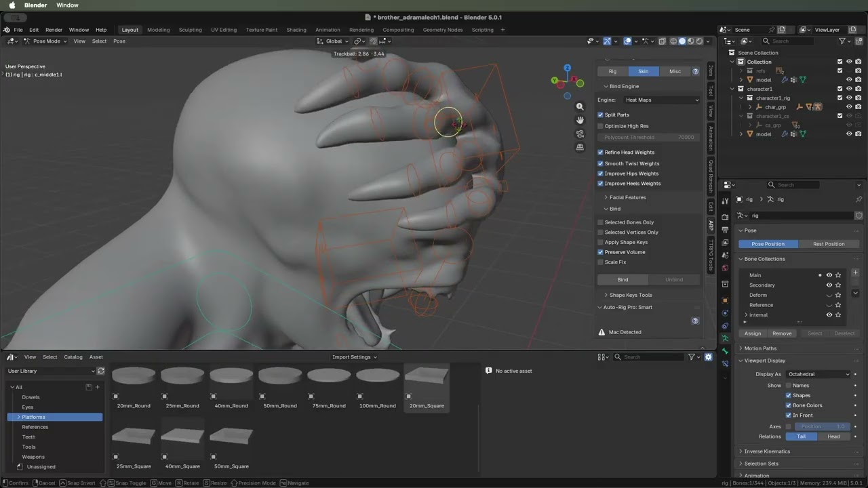Enable Selected Bones Only checkbox
Viewport: 868px width, 488px height.
click(x=600, y=222)
